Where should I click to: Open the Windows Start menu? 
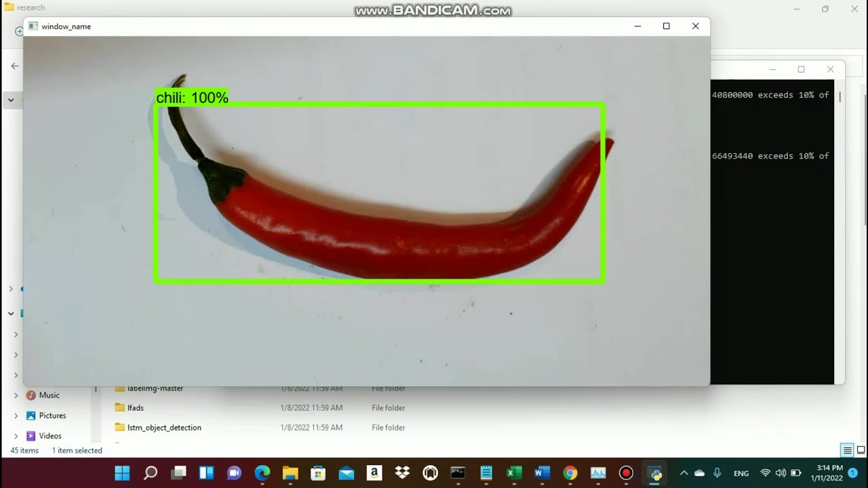click(122, 472)
